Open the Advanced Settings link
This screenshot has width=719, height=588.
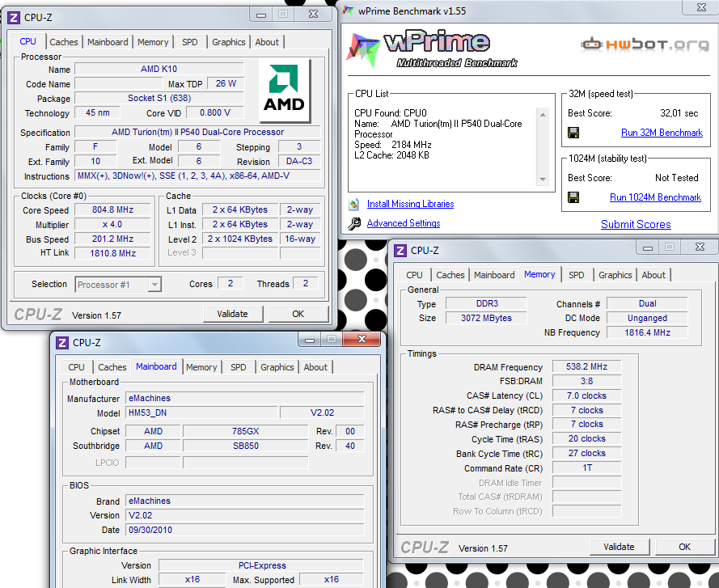[x=404, y=223]
